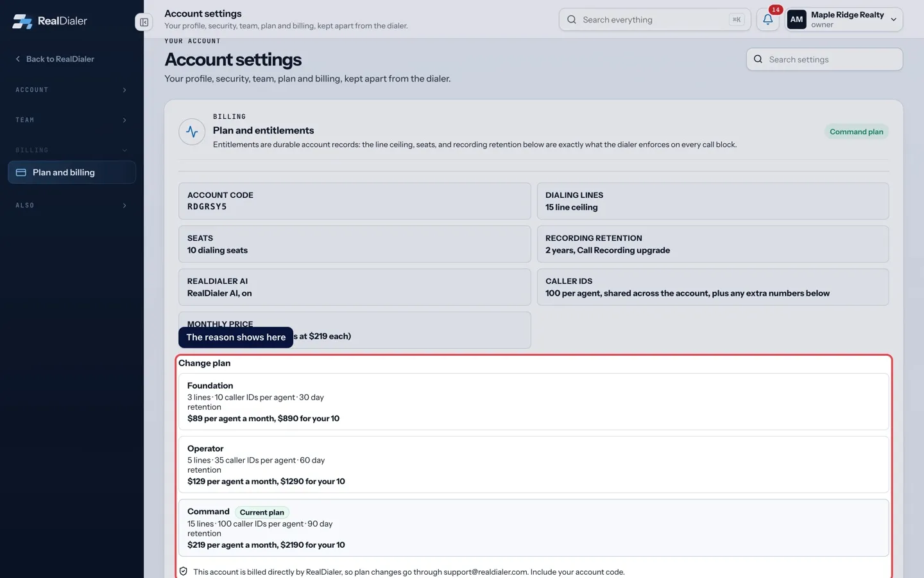Viewport: 924px width, 578px height.
Task: Click $219 per agent a month price
Action: tap(266, 545)
